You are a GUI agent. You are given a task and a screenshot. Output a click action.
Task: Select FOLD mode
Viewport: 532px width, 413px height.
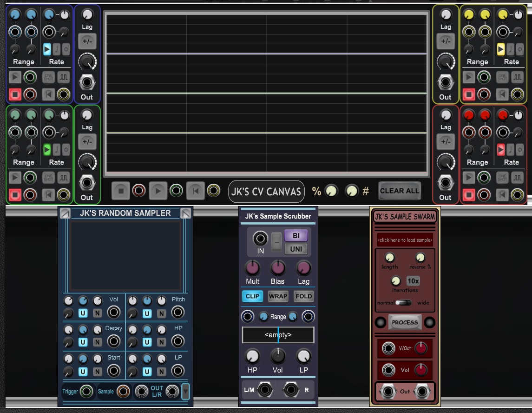[303, 296]
